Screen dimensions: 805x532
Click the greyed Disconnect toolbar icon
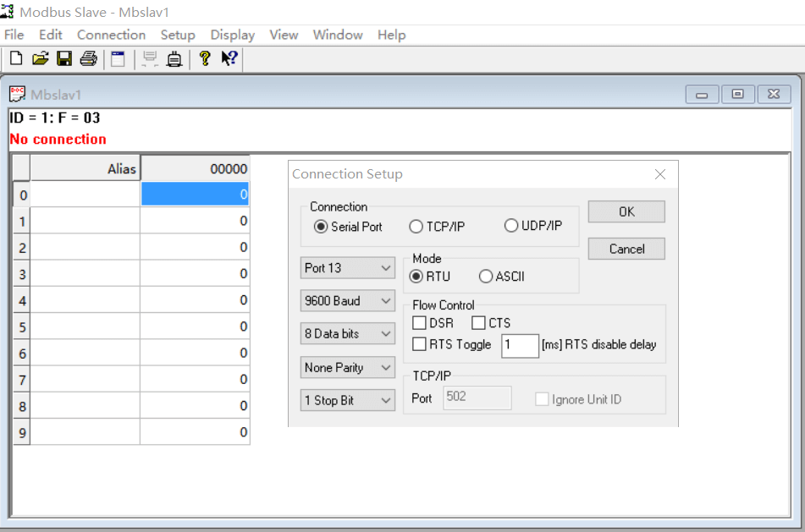coord(150,58)
